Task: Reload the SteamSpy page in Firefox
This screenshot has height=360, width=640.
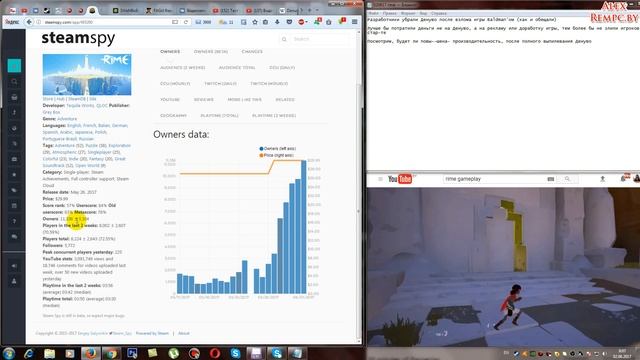Action: click(x=186, y=22)
